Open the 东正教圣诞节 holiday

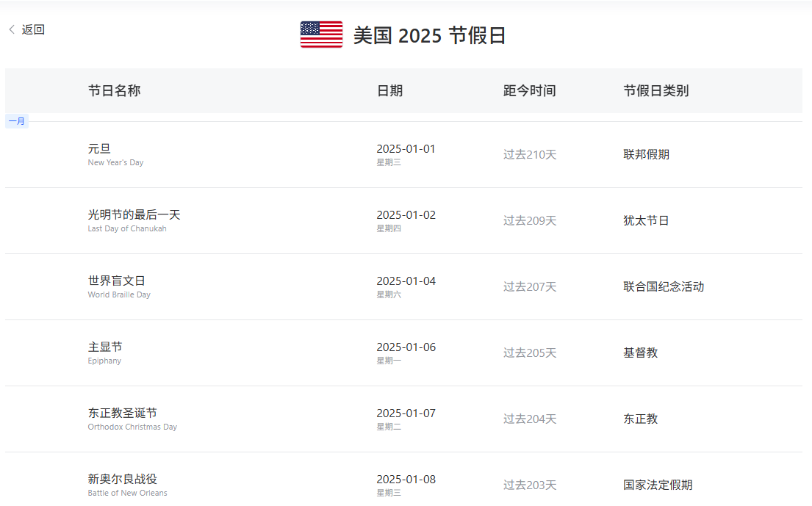(x=122, y=413)
